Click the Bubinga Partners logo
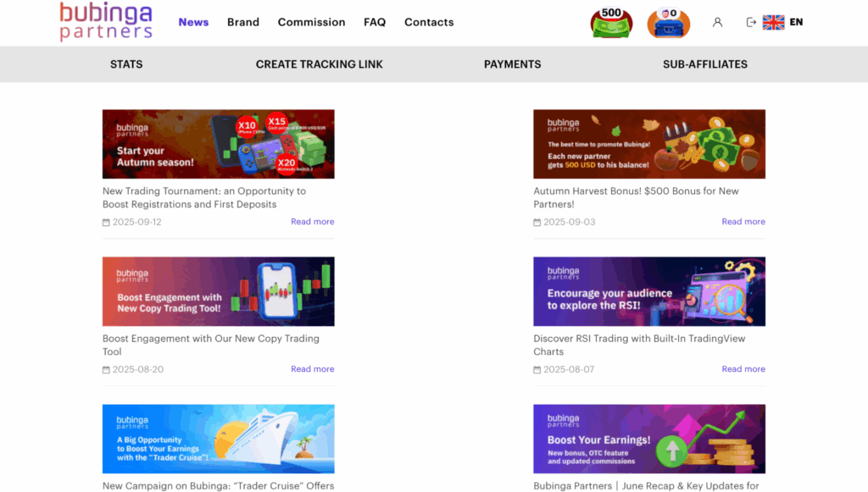 pos(106,21)
